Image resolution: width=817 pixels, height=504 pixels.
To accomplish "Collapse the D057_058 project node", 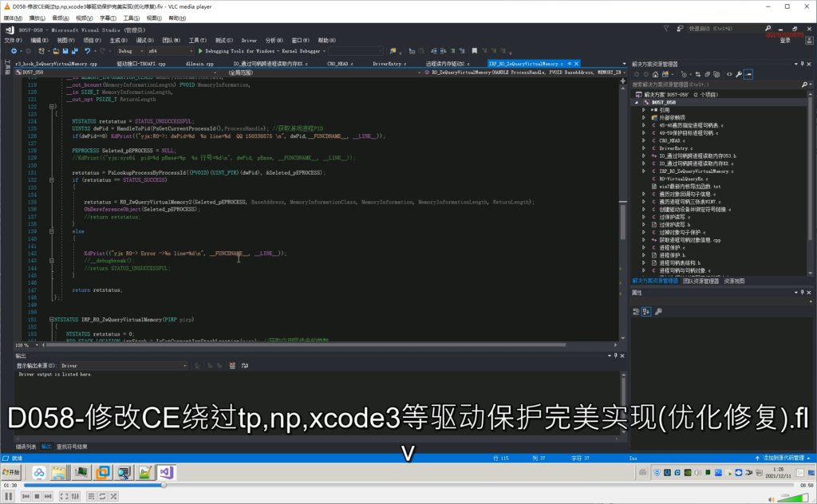I will [x=637, y=103].
